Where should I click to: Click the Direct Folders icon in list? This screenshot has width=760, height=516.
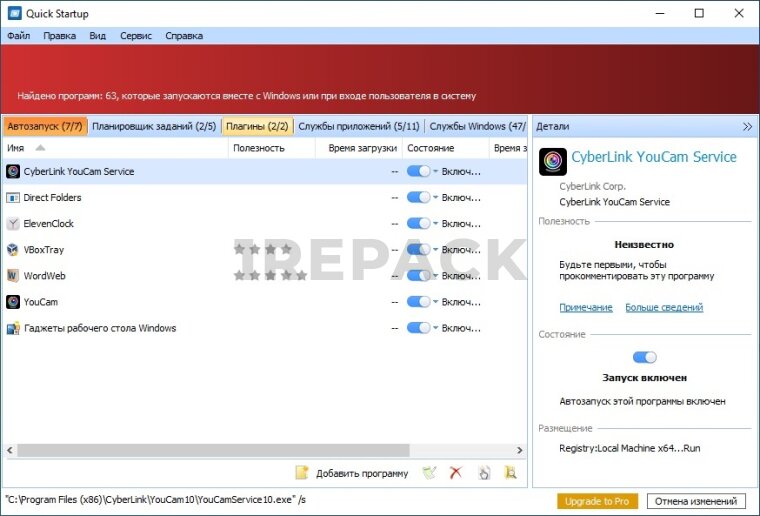pos(13,198)
